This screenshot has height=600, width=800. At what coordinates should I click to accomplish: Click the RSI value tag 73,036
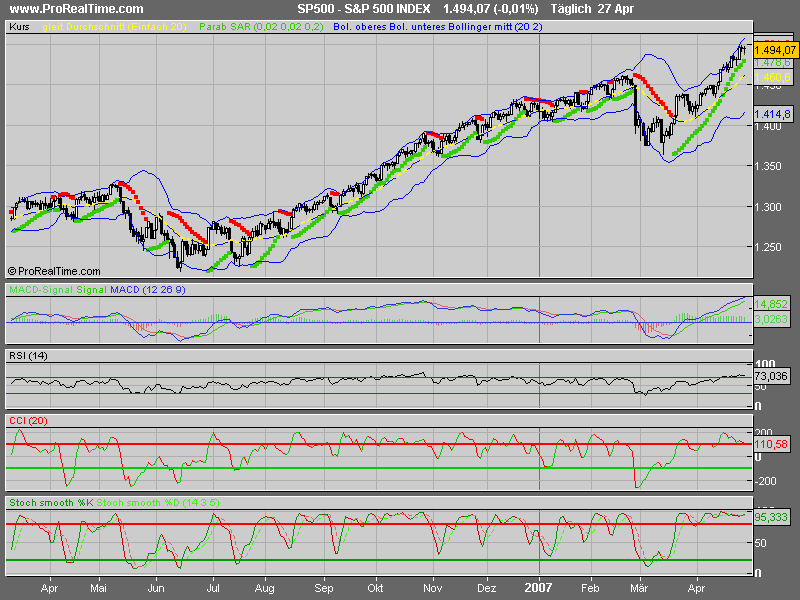(771, 376)
